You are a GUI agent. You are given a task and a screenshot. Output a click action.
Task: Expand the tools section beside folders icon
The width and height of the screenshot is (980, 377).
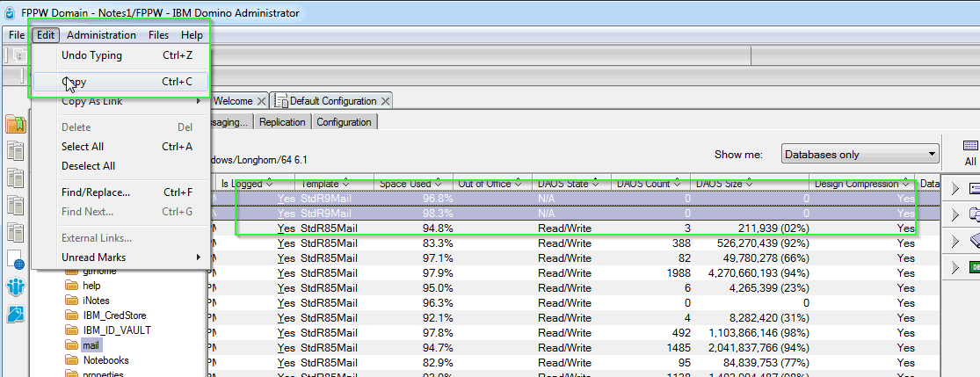(955, 214)
